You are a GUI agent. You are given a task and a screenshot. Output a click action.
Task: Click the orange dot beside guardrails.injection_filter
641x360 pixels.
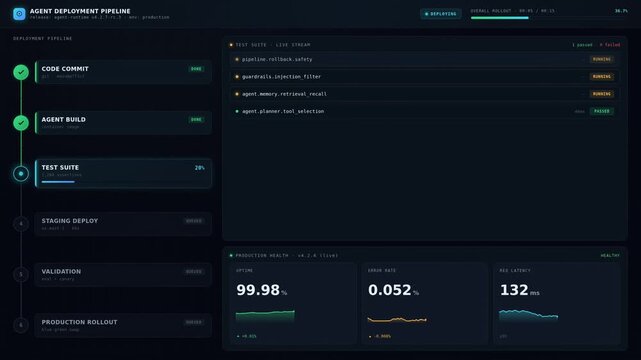(x=237, y=76)
